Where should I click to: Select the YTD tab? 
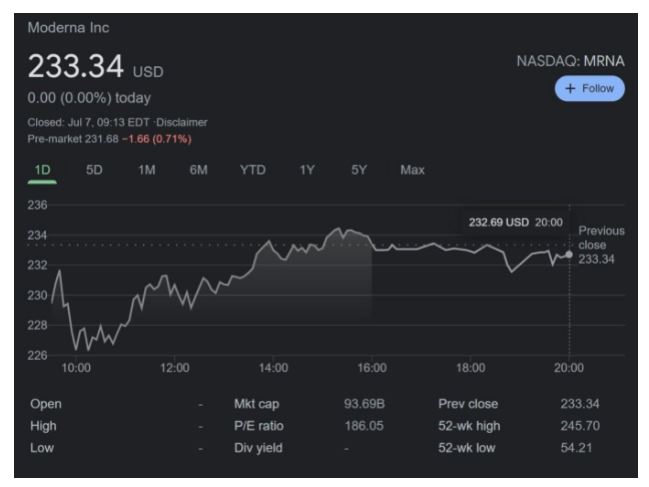pyautogui.click(x=253, y=170)
